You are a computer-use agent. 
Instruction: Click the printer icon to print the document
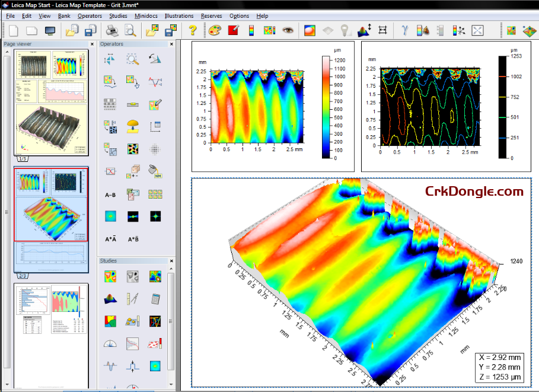[111, 31]
